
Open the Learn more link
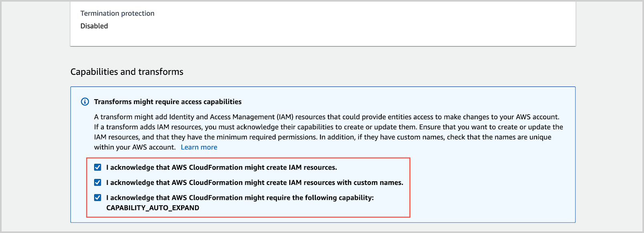click(199, 147)
